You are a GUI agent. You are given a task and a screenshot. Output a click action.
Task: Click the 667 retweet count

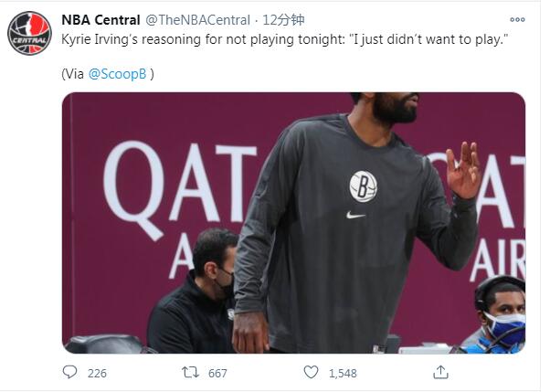[x=217, y=373]
